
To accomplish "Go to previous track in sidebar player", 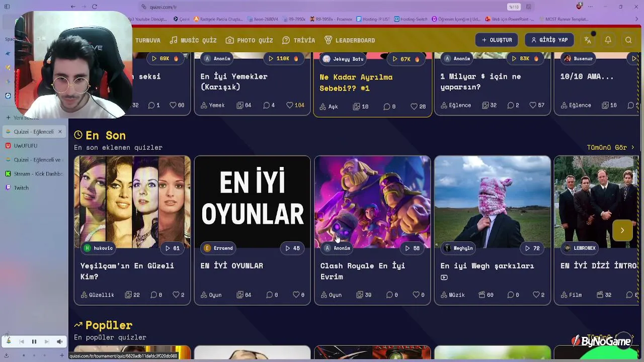I will [x=22, y=342].
